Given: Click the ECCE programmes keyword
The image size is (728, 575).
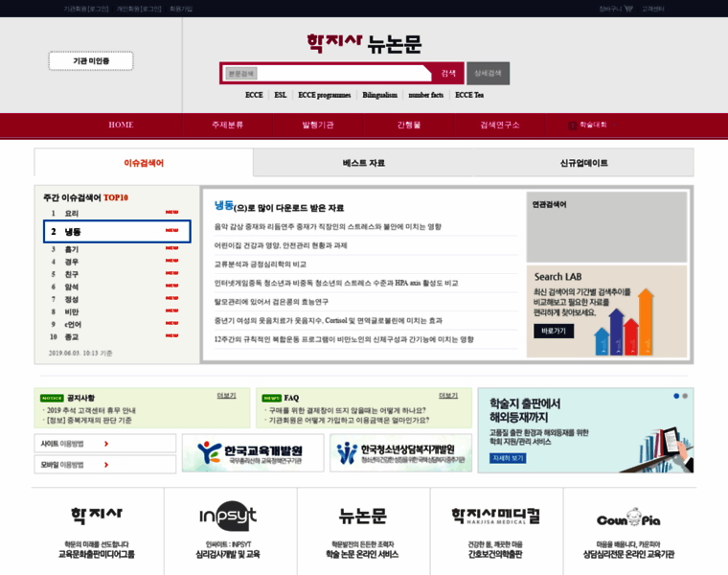Looking at the screenshot, I should (x=324, y=95).
